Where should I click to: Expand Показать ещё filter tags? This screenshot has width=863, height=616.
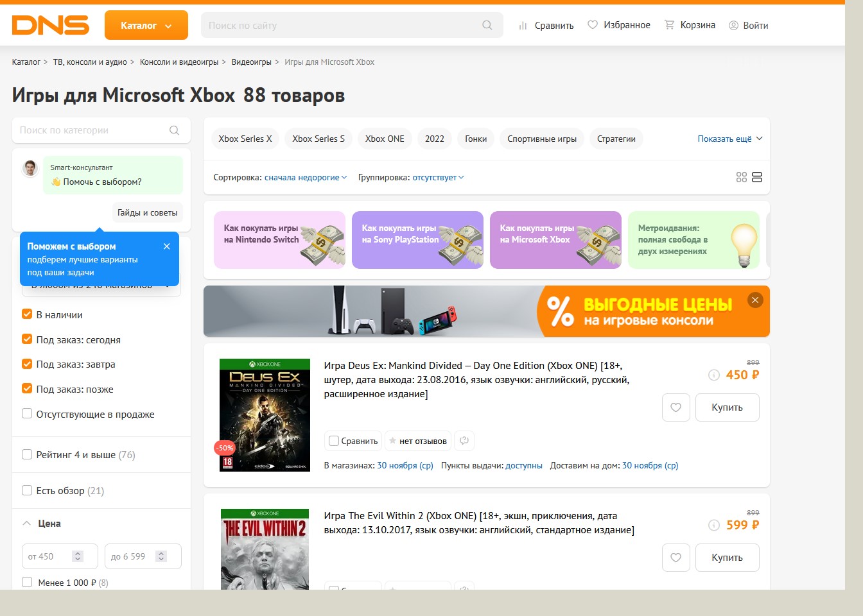[730, 139]
